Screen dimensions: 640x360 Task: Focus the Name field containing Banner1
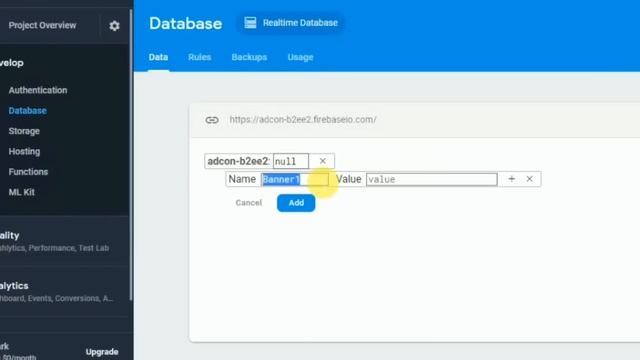[295, 179]
